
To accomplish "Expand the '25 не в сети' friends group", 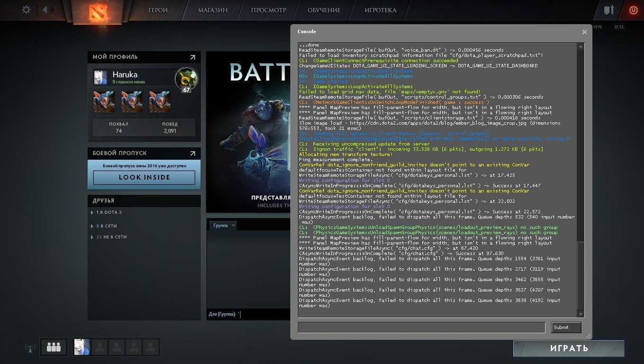I will tap(109, 237).
